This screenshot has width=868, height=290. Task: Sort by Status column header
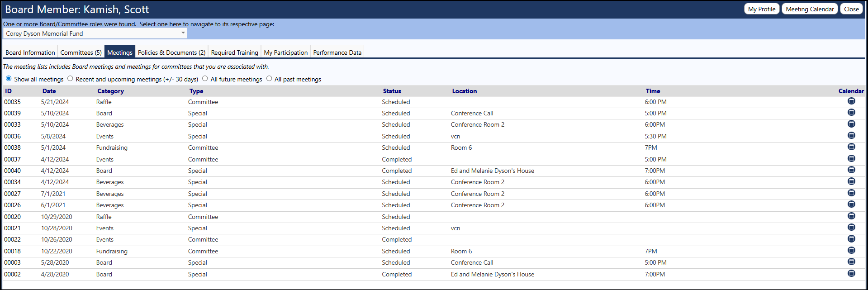(392, 91)
